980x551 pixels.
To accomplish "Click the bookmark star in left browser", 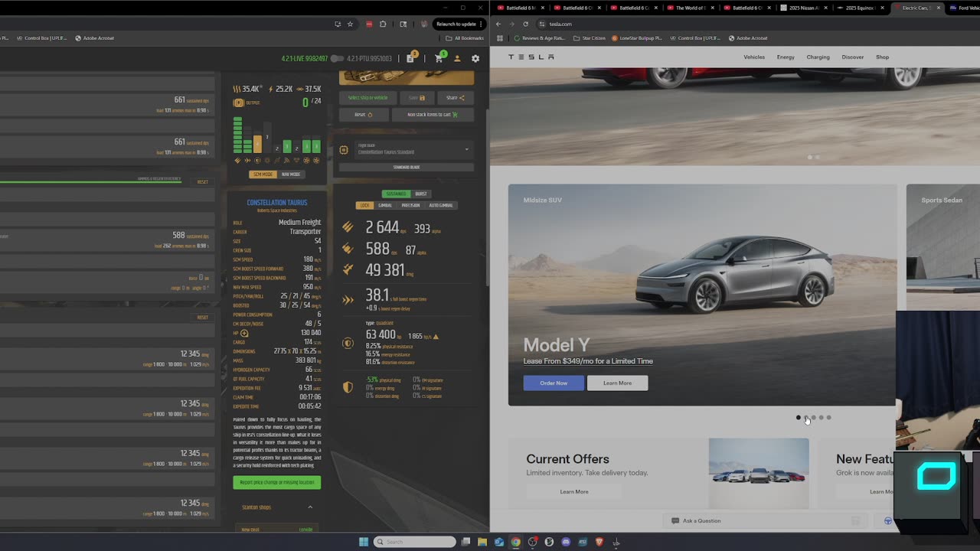I will pyautogui.click(x=350, y=24).
